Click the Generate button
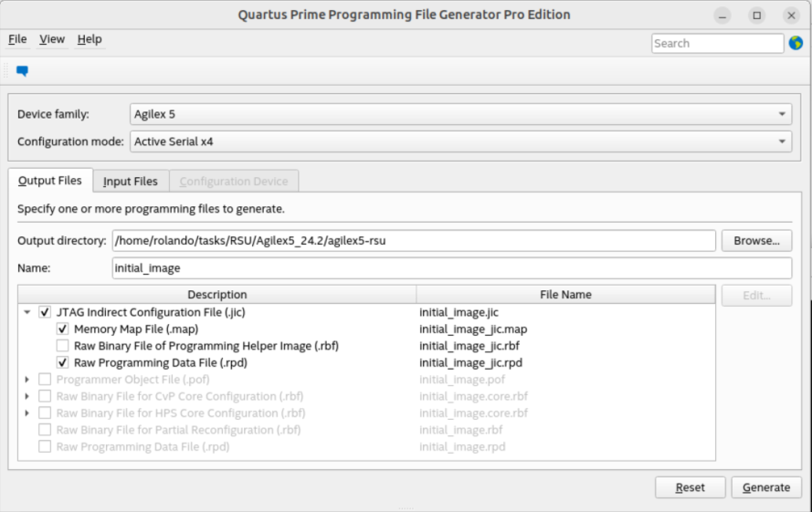Viewport: 812px width, 512px height. (x=766, y=487)
